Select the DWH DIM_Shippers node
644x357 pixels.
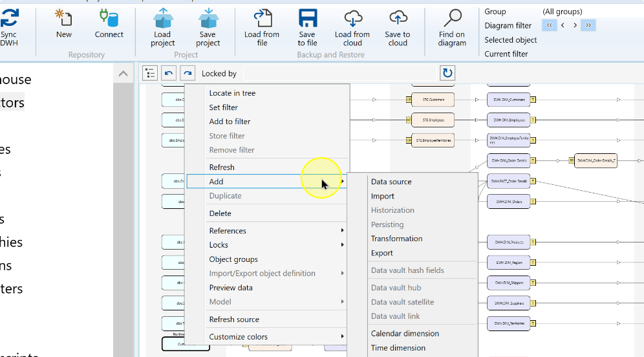coord(508,283)
